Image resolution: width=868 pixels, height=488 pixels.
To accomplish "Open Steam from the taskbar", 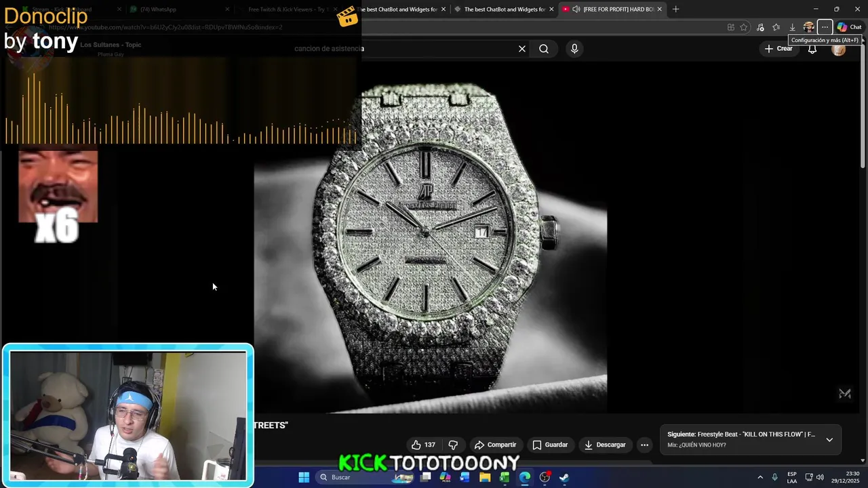I will (x=564, y=477).
